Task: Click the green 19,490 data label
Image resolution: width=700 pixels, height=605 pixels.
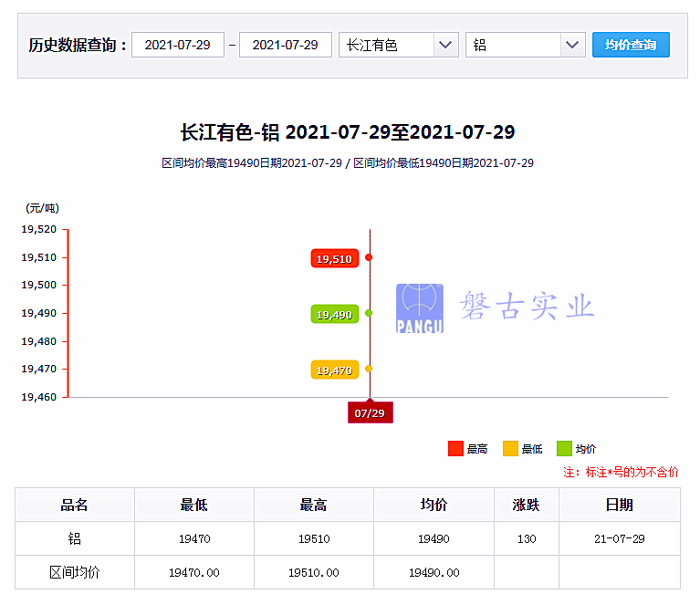Action: tap(335, 314)
